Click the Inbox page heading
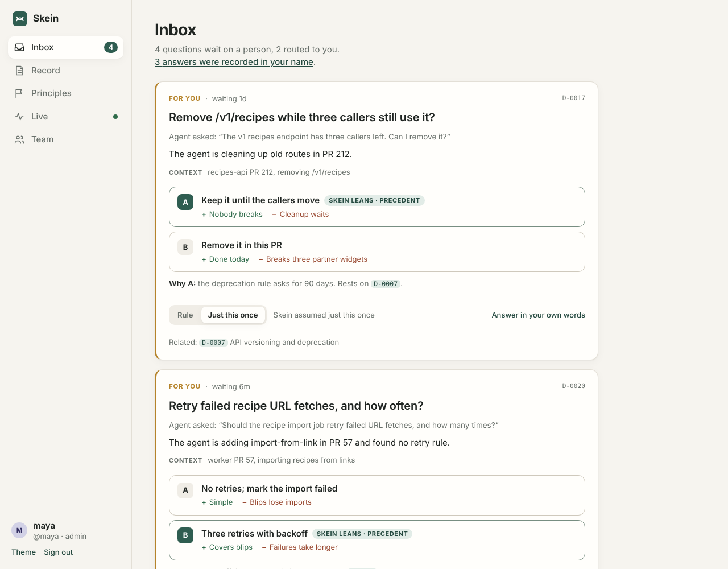This screenshot has height=569, width=728. [175, 30]
